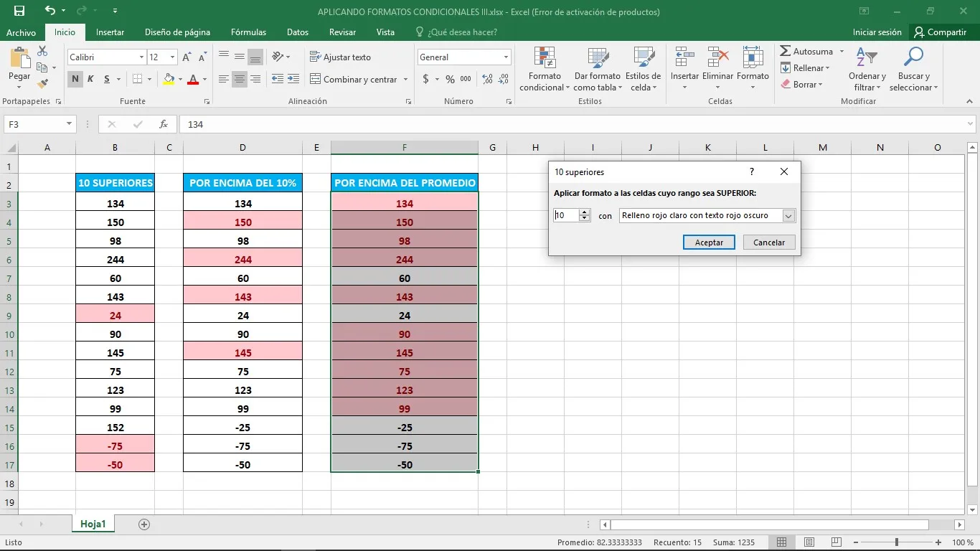Open the Calibri font name dropdown
Screen dimensions: 980x551
coord(141,57)
